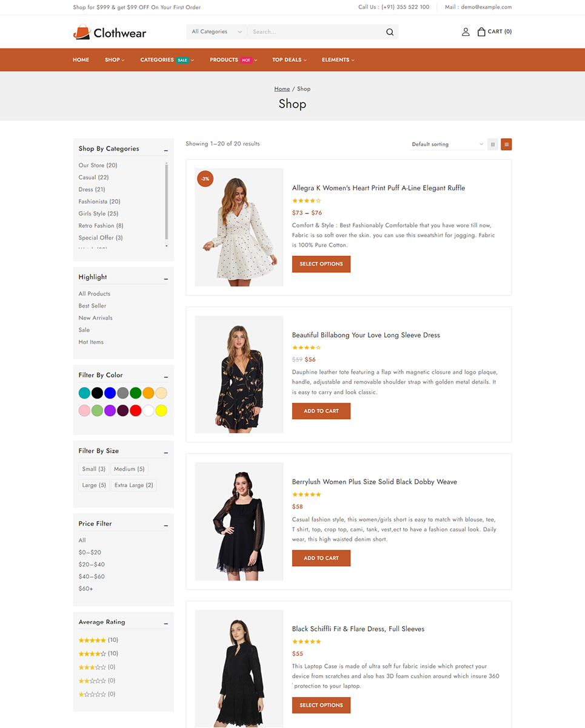Select the red color swatch
The image size is (585, 728).
pyautogui.click(x=136, y=411)
